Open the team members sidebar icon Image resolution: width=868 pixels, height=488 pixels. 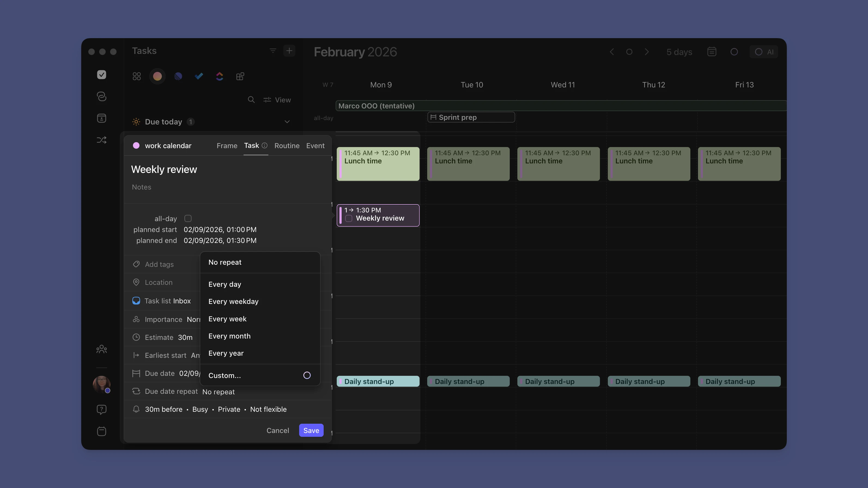101,349
